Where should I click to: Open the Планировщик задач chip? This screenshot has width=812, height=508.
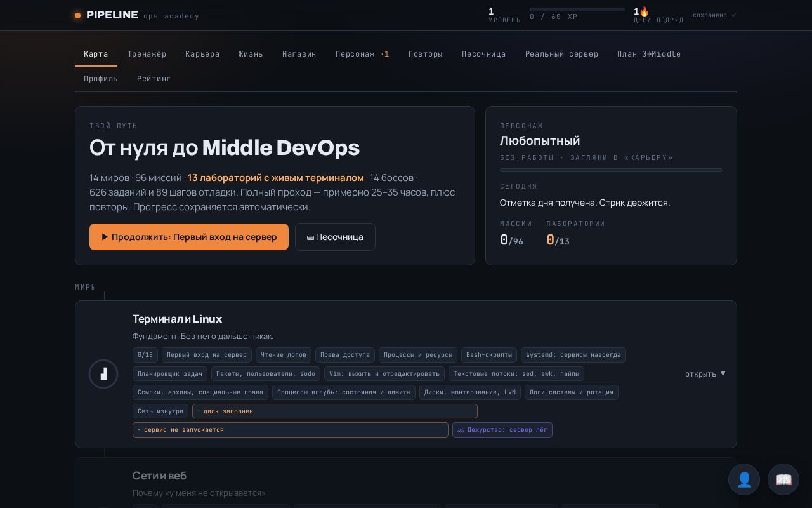click(170, 374)
